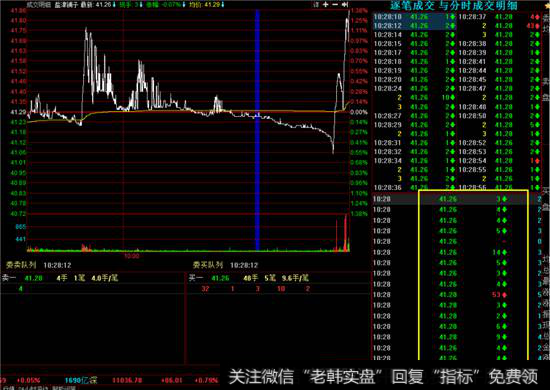The width and height of the screenshot is (550, 390).
Task: Click the 10:00 label on the time axis
Action: point(132,256)
